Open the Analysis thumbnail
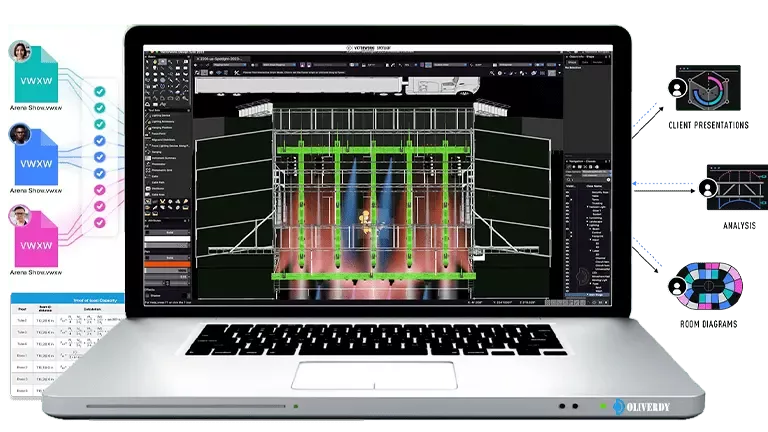The height and width of the screenshot is (432, 768). (x=737, y=188)
